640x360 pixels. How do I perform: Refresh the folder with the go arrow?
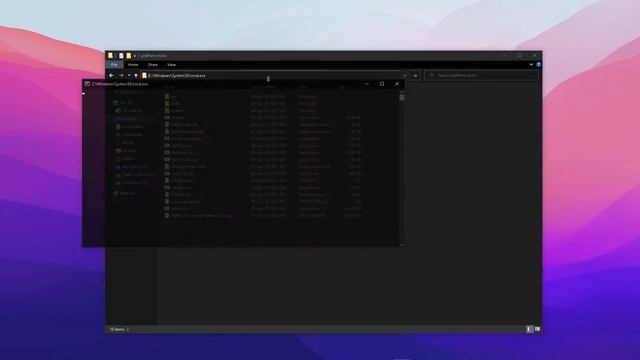point(415,76)
